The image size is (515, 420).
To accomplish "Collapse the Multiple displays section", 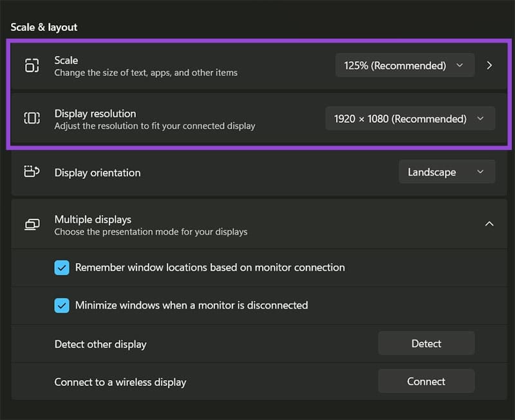I will (x=489, y=224).
